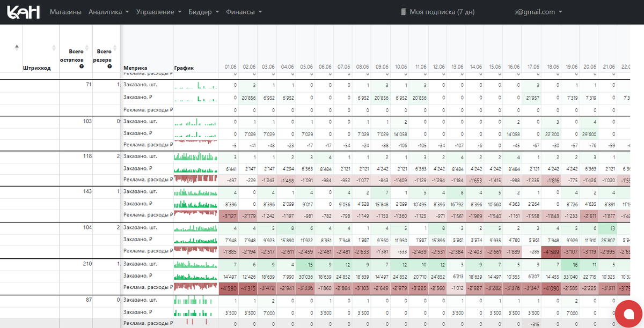Expand the Биддер dropdown menu

coord(204,12)
